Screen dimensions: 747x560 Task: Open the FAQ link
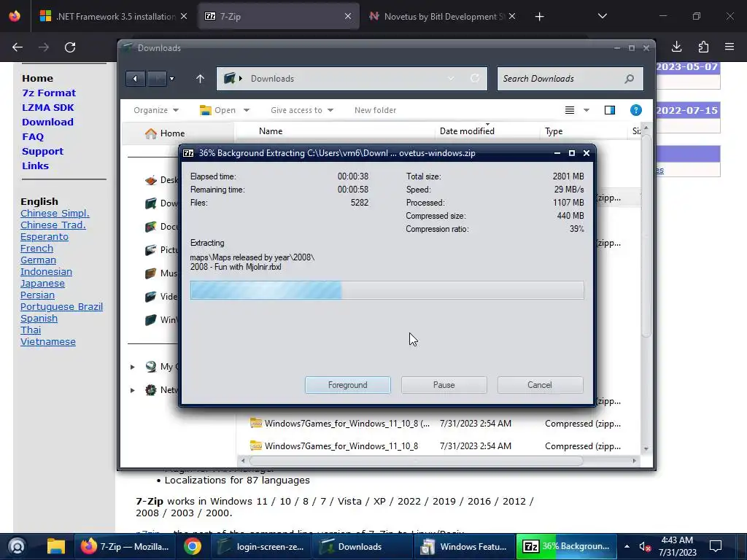(32, 136)
